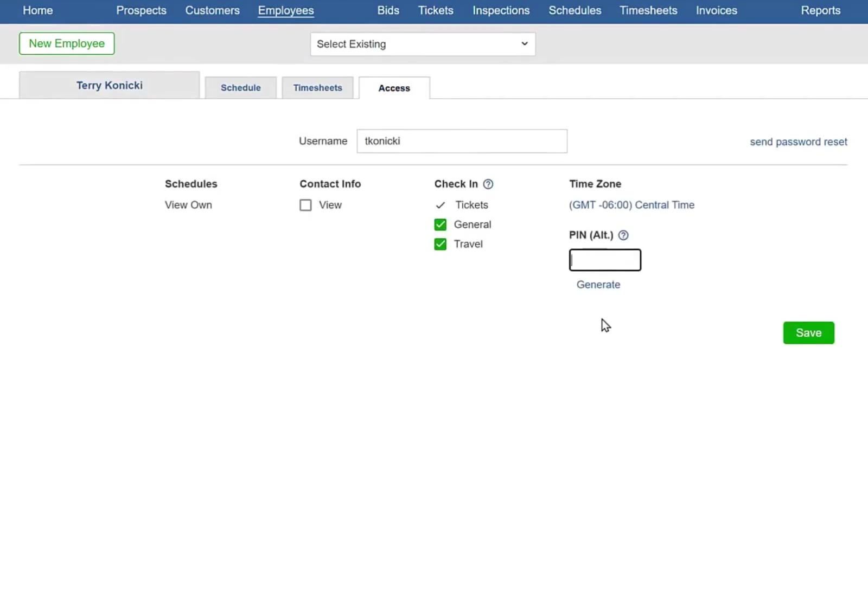868x603 pixels.
Task: Focus the Username input field
Action: click(x=462, y=141)
